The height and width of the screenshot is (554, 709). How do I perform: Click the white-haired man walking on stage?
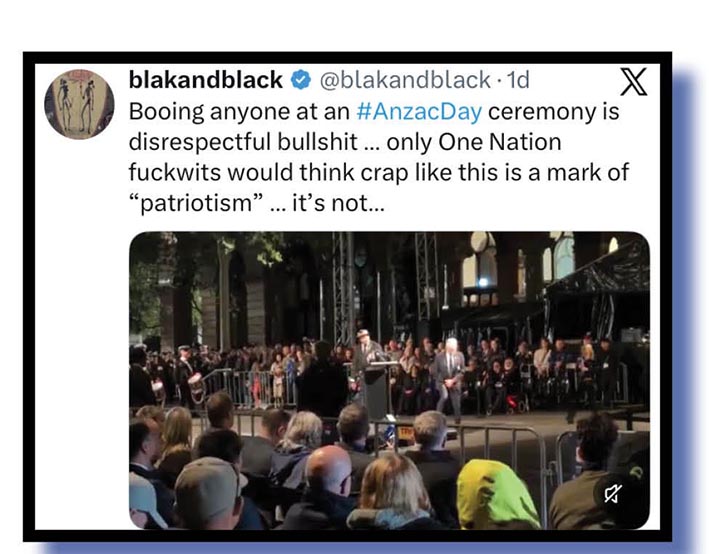pos(453,373)
